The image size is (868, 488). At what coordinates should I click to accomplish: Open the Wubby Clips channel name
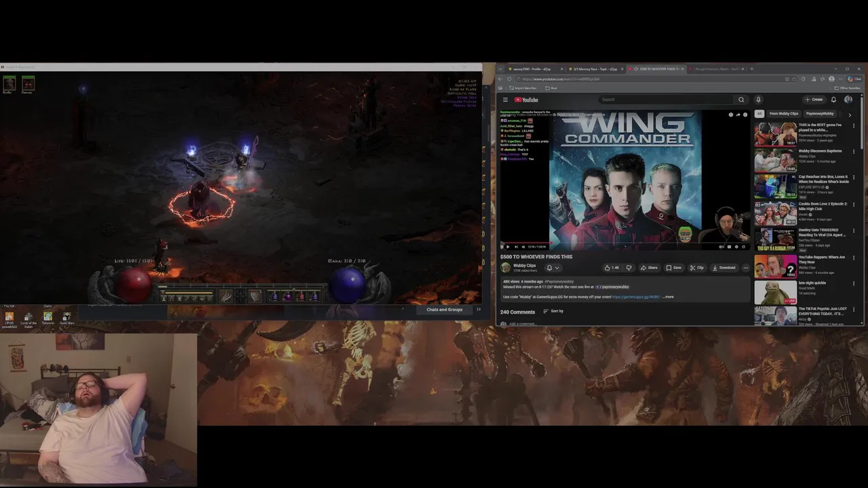pyautogui.click(x=524, y=266)
